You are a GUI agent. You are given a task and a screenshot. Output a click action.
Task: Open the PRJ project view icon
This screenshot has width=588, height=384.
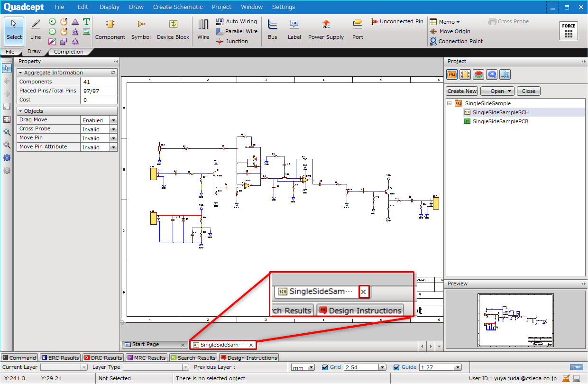point(452,74)
